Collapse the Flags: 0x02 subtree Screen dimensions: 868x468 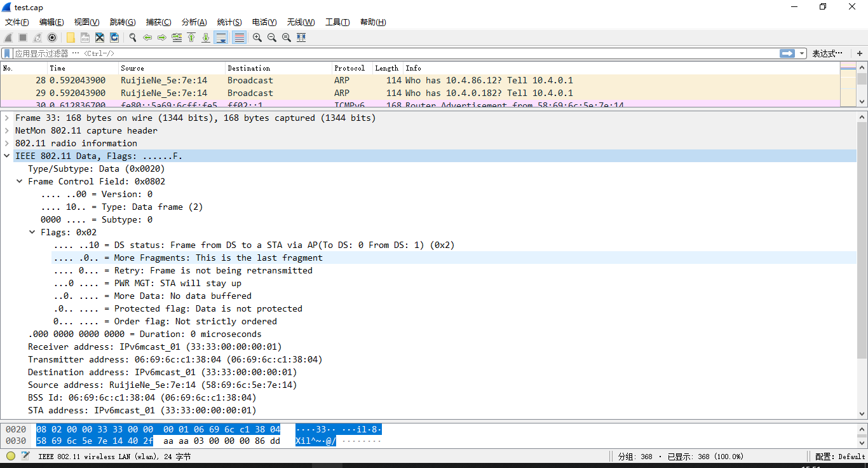click(32, 231)
